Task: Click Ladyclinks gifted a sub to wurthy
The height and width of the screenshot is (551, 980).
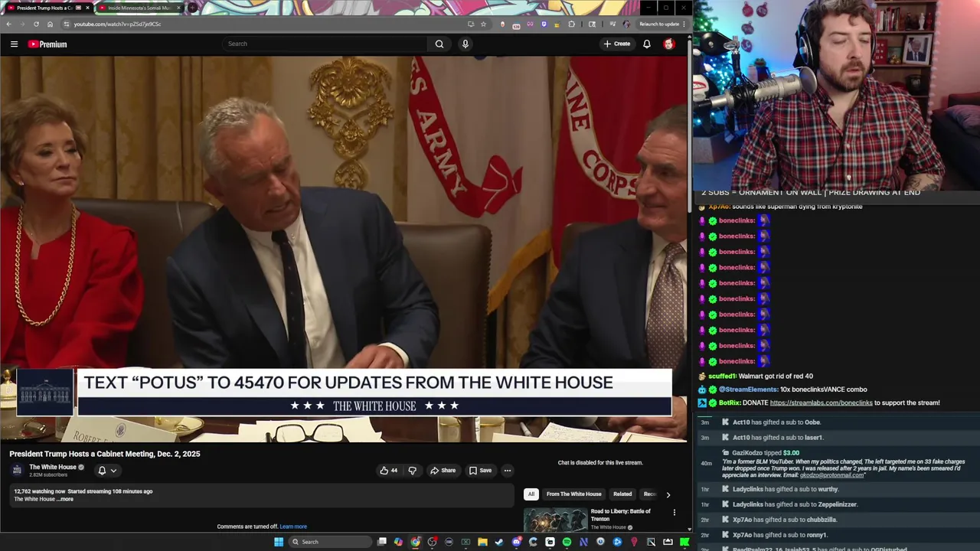Action: click(x=786, y=489)
